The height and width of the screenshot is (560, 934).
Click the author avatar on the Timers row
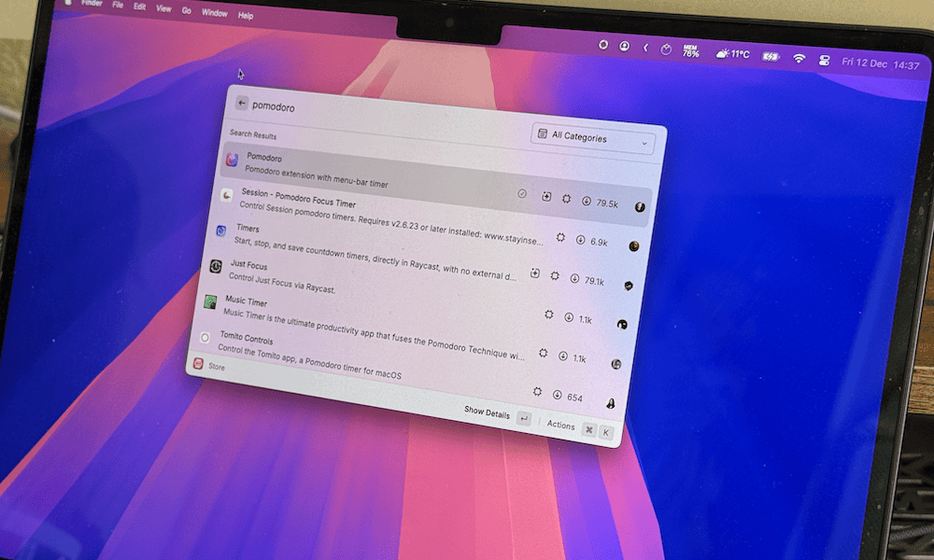(628, 286)
